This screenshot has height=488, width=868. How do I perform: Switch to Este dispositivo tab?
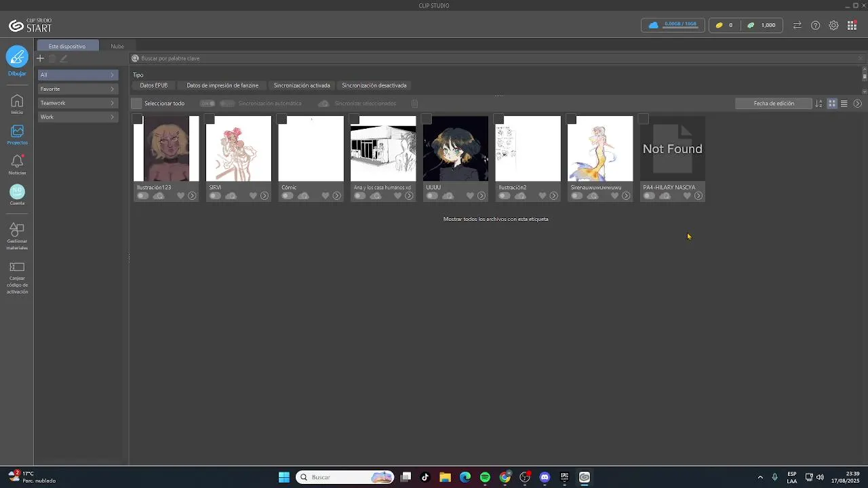[x=67, y=46]
